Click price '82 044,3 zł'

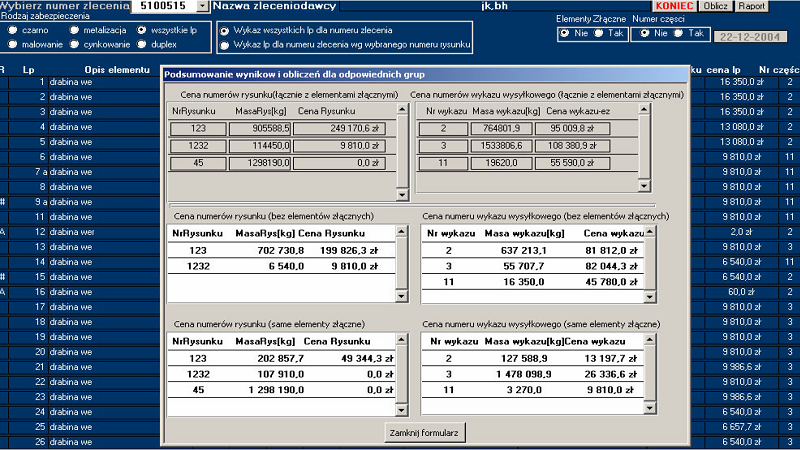611,266
